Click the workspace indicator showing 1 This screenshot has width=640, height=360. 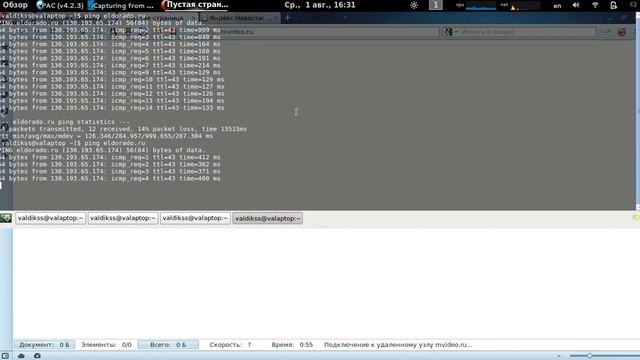436,5
